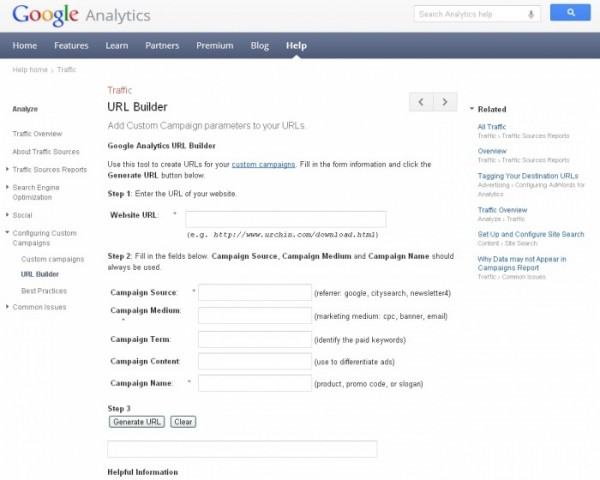Viewport: 600px width, 480px height.
Task: Click the generated URL output box
Action: coord(242,449)
